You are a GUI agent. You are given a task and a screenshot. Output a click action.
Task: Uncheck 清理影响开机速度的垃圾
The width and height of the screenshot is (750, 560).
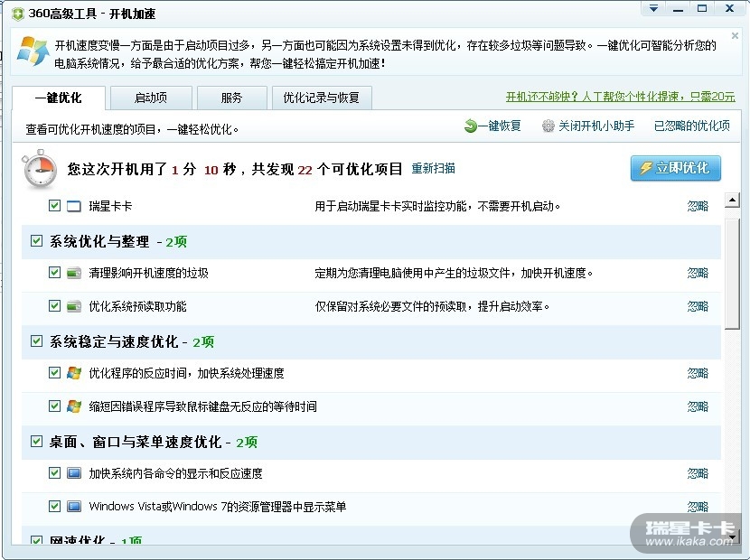pos(54,273)
